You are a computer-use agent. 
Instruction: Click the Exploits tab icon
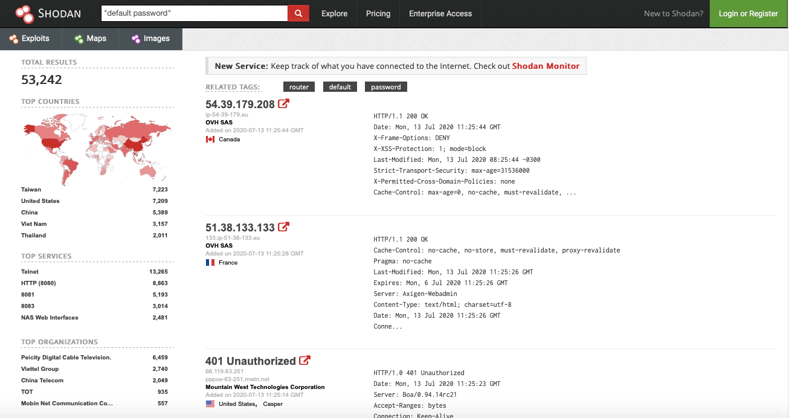(x=14, y=39)
